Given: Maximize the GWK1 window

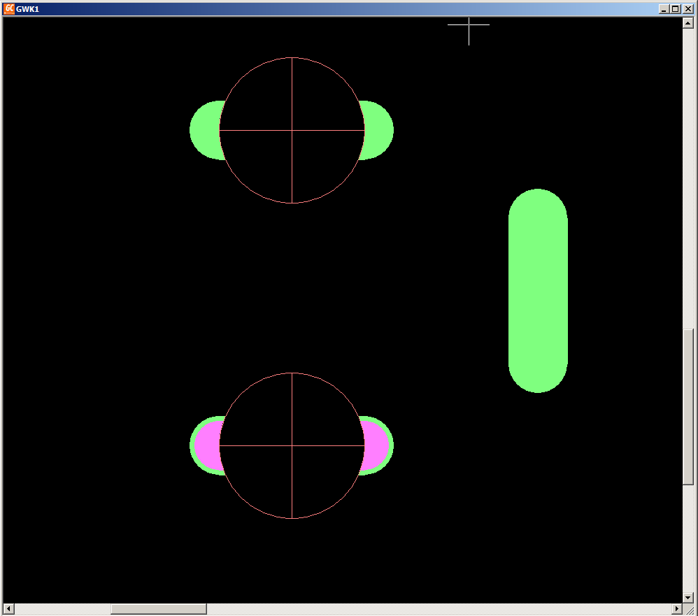Looking at the screenshot, I should coord(676,9).
